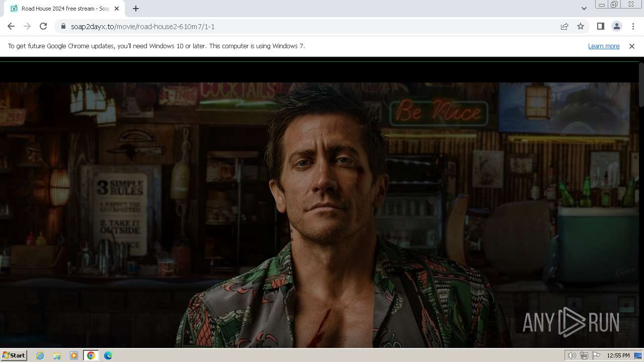Open Chrome's three-dot menu
Screen dimensions: 644x362
pyautogui.click(x=633, y=26)
